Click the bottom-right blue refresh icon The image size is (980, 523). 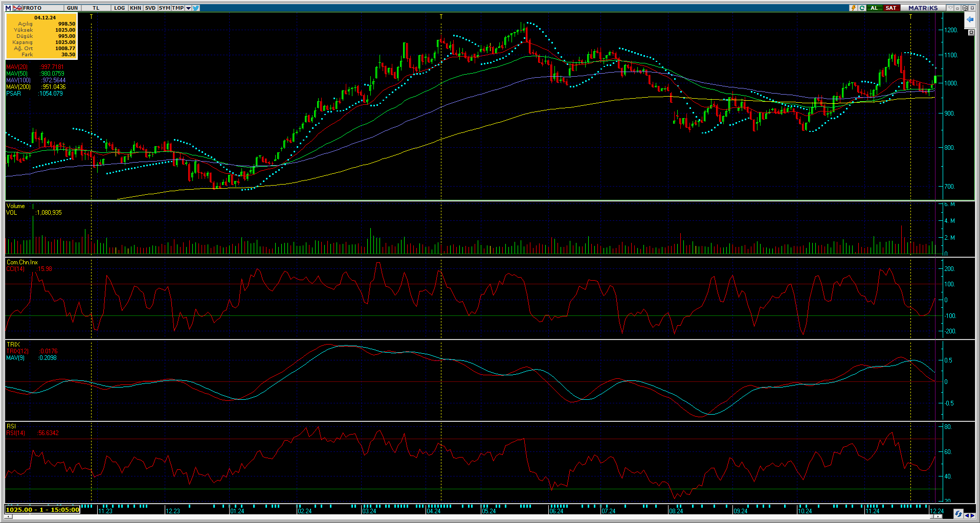[x=958, y=514]
